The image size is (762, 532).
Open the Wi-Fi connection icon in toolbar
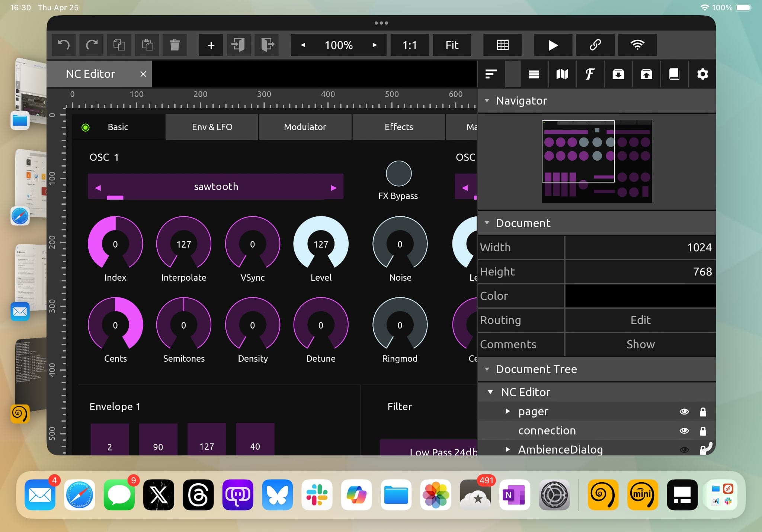(637, 45)
